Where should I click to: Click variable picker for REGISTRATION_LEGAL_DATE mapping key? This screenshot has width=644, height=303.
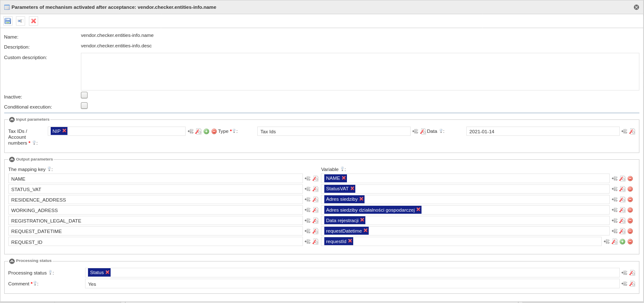click(308, 220)
